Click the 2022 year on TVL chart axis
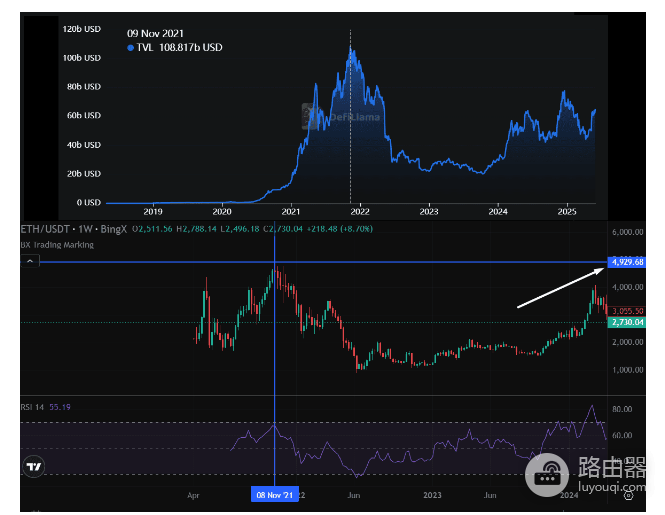 click(x=360, y=211)
